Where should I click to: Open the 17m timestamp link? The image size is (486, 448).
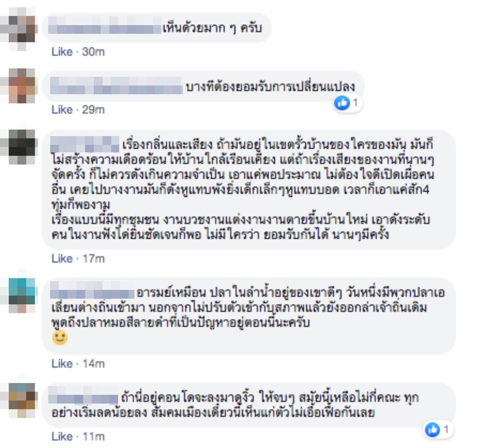coord(93,259)
